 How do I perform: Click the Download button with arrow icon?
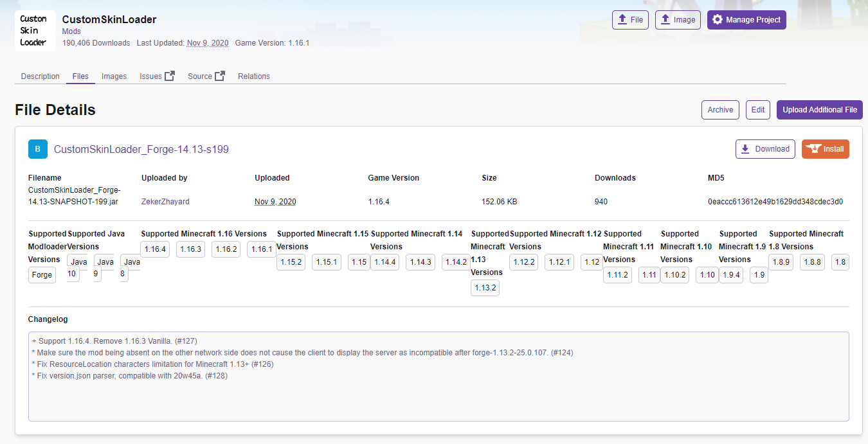[x=765, y=149]
